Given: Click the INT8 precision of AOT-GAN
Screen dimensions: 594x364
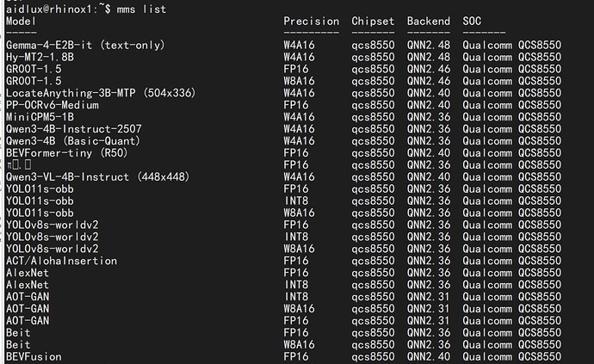Looking at the screenshot, I should click(296, 297).
